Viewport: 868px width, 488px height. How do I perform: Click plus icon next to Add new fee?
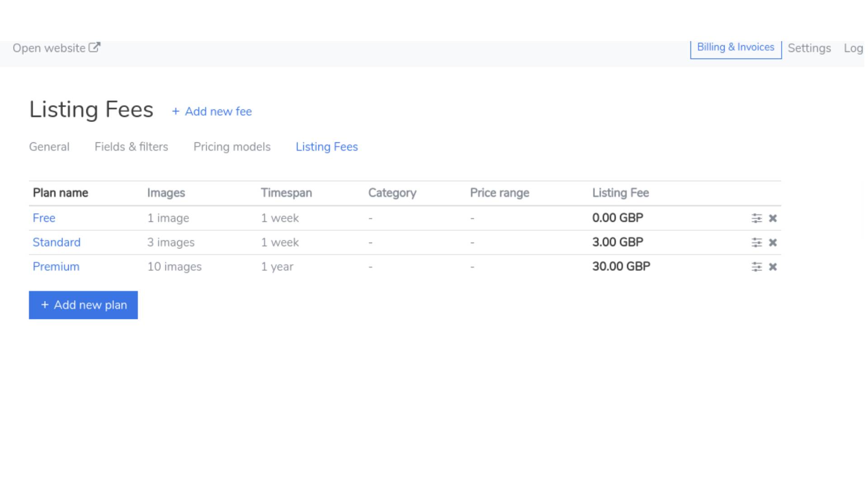pyautogui.click(x=176, y=111)
